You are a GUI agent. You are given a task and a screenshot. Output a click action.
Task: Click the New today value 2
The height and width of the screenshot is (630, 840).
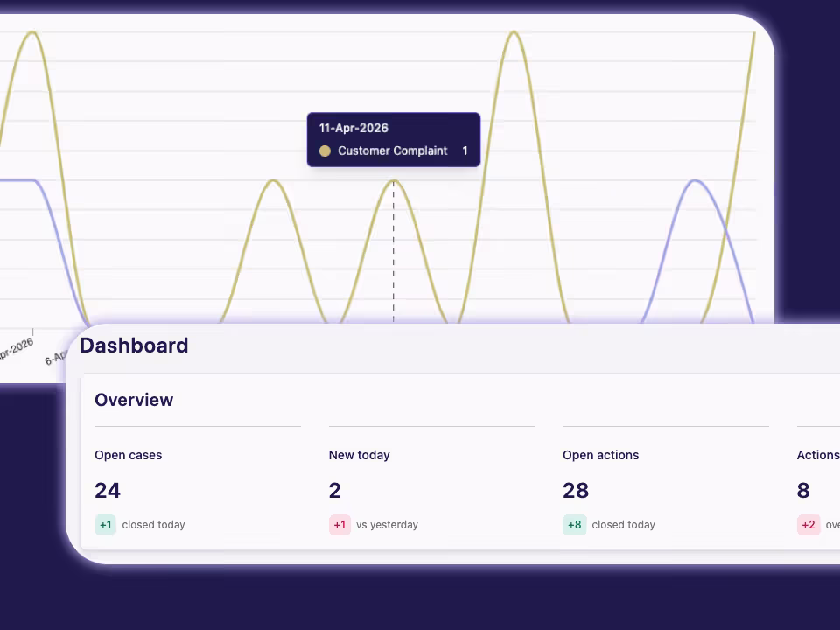tap(335, 491)
